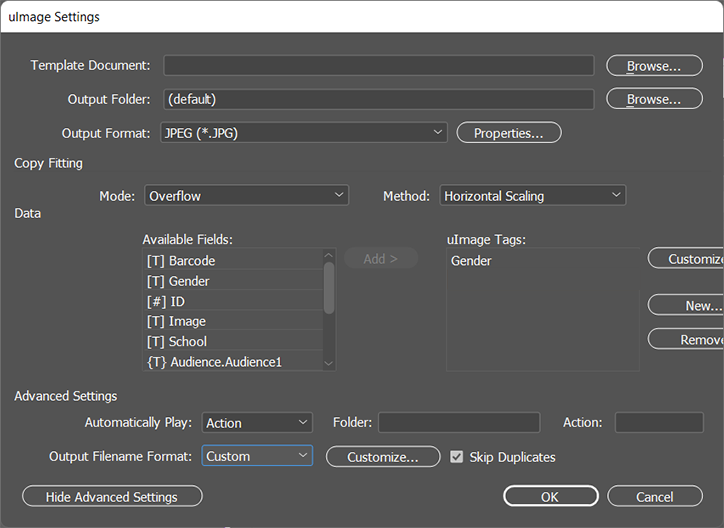
Task: Click the Advanced Settings Folder input field
Action: point(459,422)
